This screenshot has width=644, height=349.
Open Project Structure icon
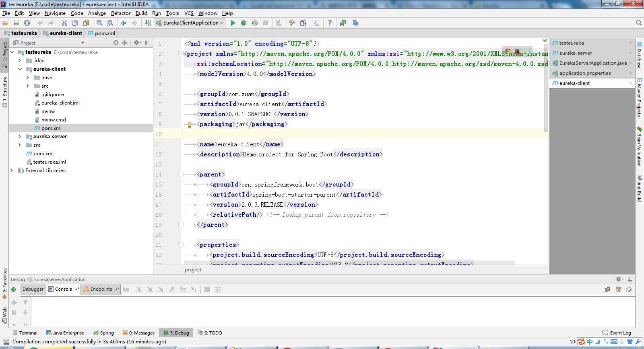pos(303,23)
